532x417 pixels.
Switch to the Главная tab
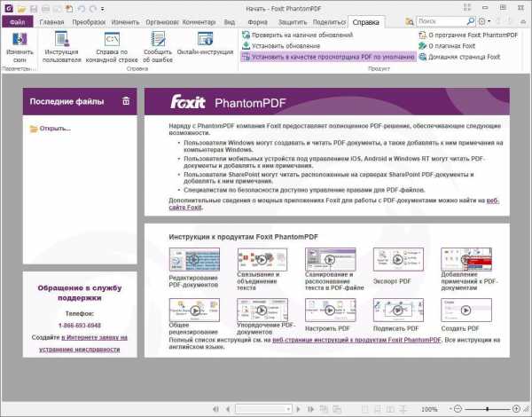click(51, 22)
